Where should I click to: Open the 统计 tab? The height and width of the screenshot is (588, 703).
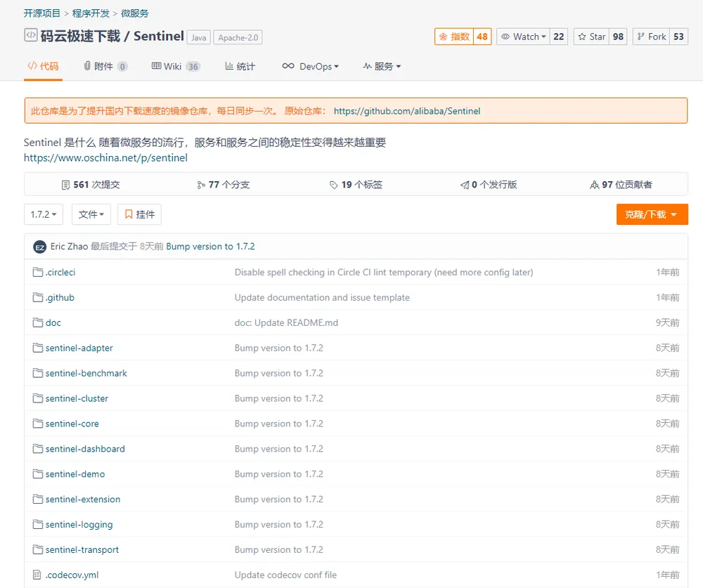point(240,66)
